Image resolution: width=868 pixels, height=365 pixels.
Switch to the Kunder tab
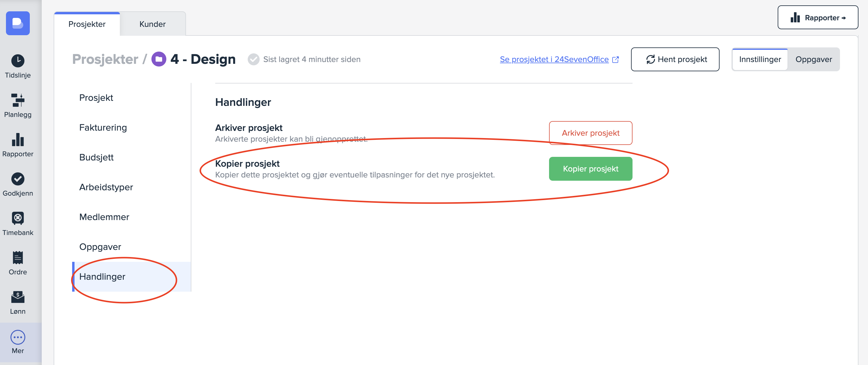(x=152, y=24)
